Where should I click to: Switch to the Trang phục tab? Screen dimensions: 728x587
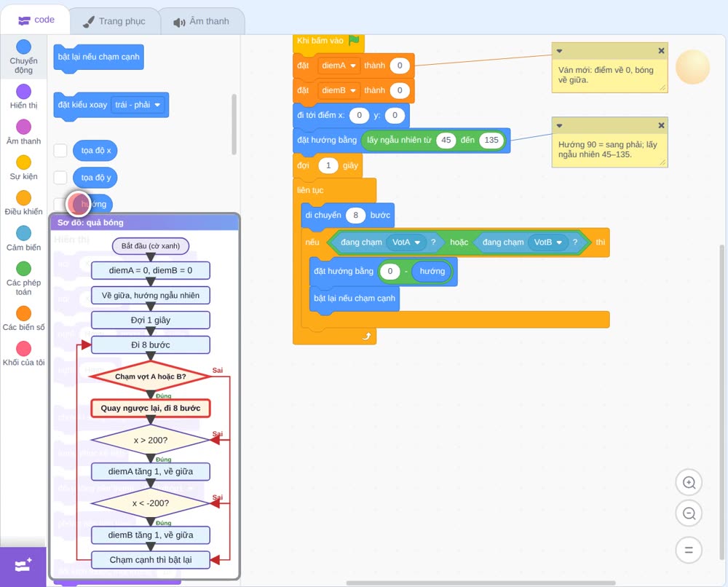[114, 21]
